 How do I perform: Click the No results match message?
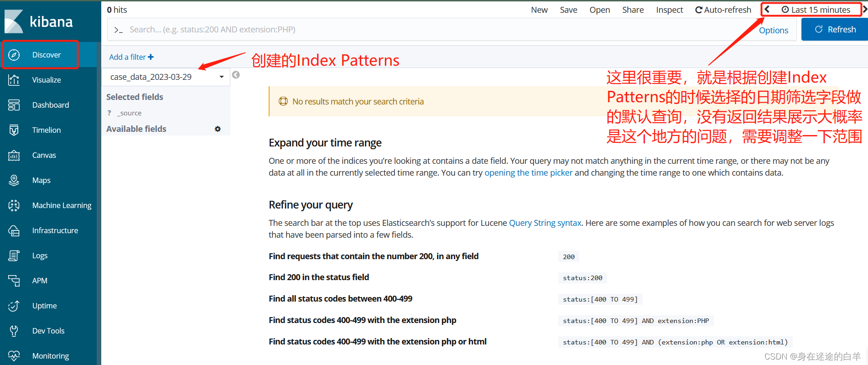358,101
